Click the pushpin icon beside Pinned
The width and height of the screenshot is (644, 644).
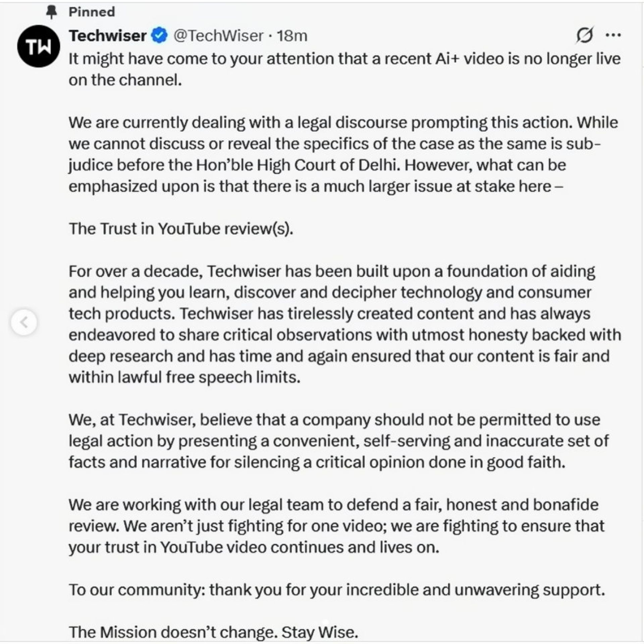[51, 12]
